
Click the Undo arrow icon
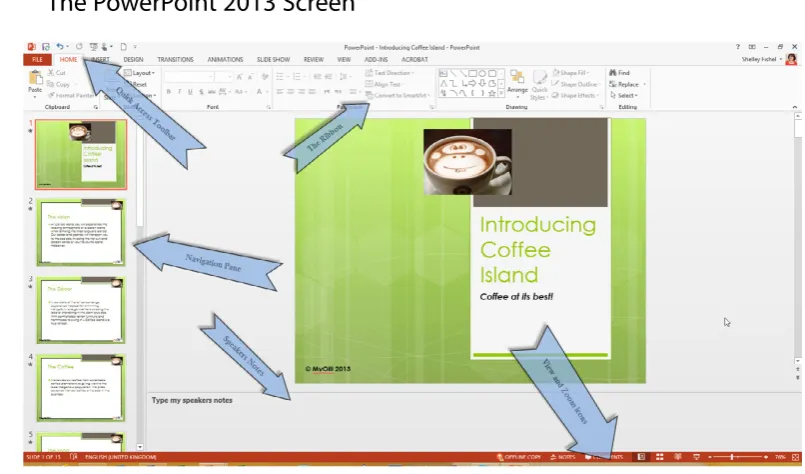tap(60, 47)
